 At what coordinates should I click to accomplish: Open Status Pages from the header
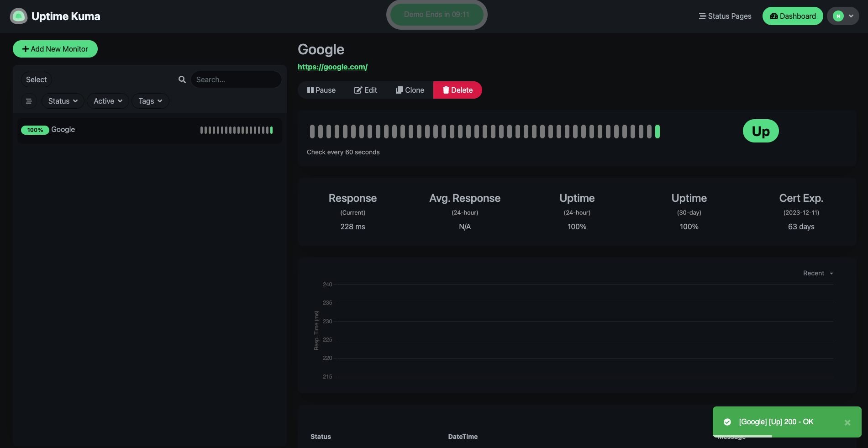click(725, 16)
